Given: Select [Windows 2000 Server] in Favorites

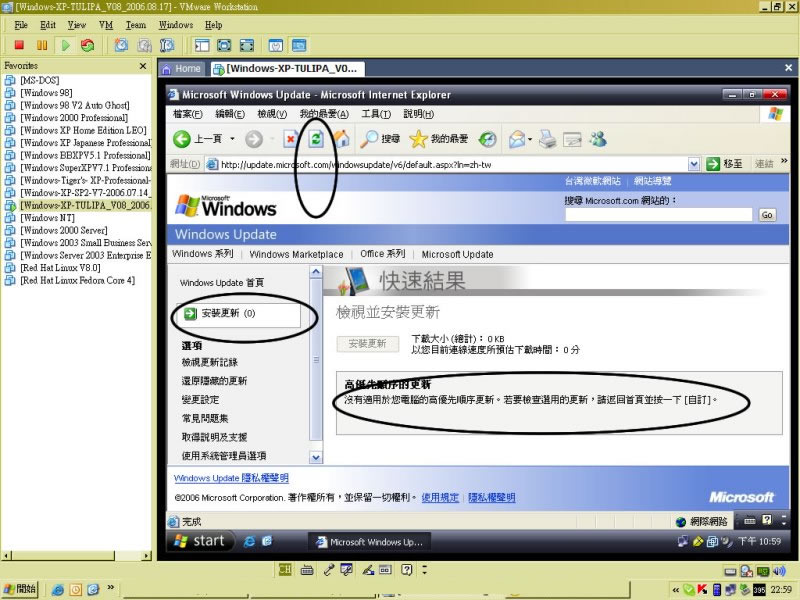Looking at the screenshot, I should [64, 230].
